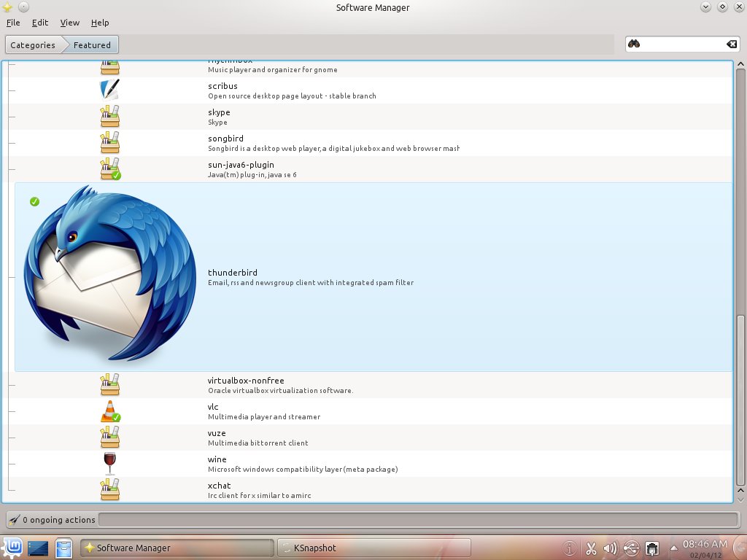This screenshot has height=560, width=747.
Task: Open the Edit menu
Action: 40,23
